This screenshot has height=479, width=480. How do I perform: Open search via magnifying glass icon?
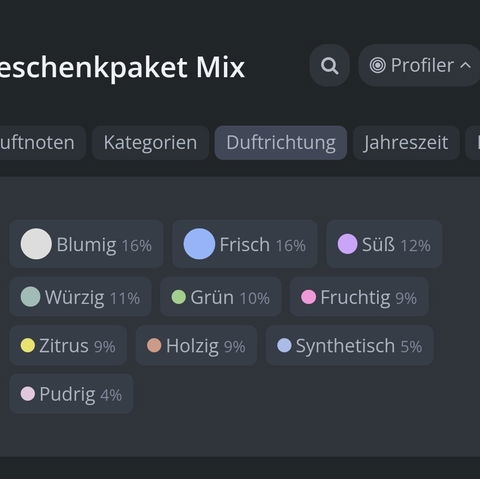point(329,66)
